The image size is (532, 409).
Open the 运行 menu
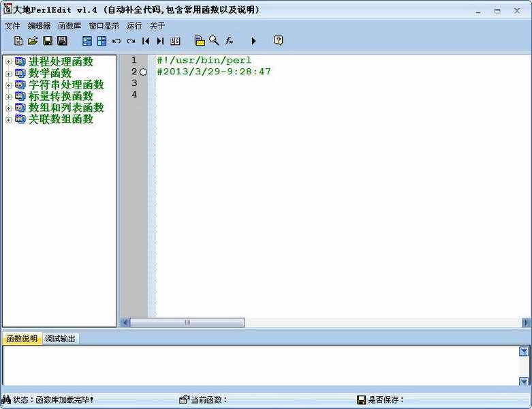click(x=134, y=26)
